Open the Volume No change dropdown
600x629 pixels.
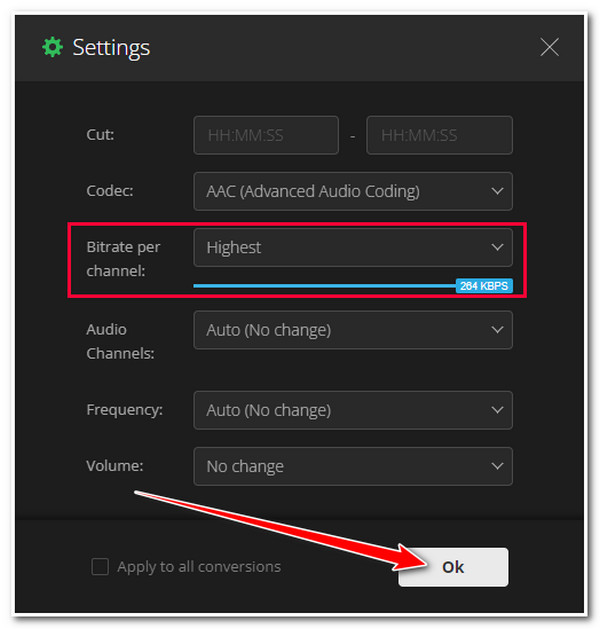[x=353, y=466]
